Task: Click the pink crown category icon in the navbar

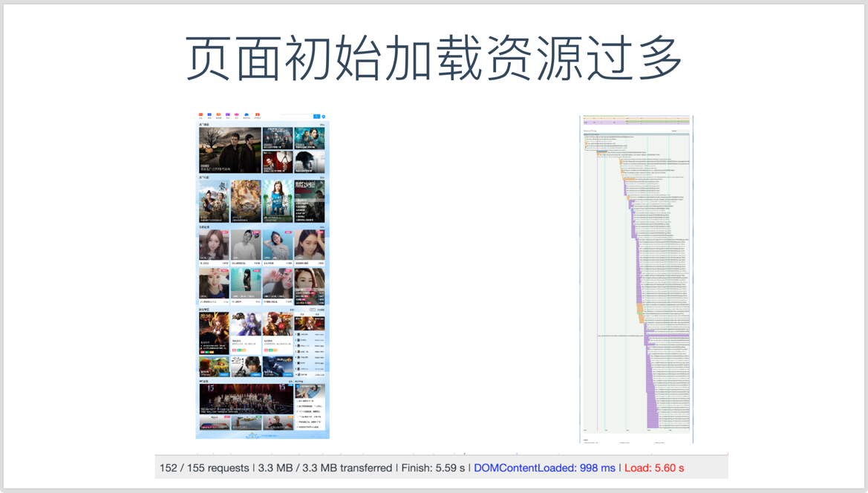Action: click(x=237, y=115)
